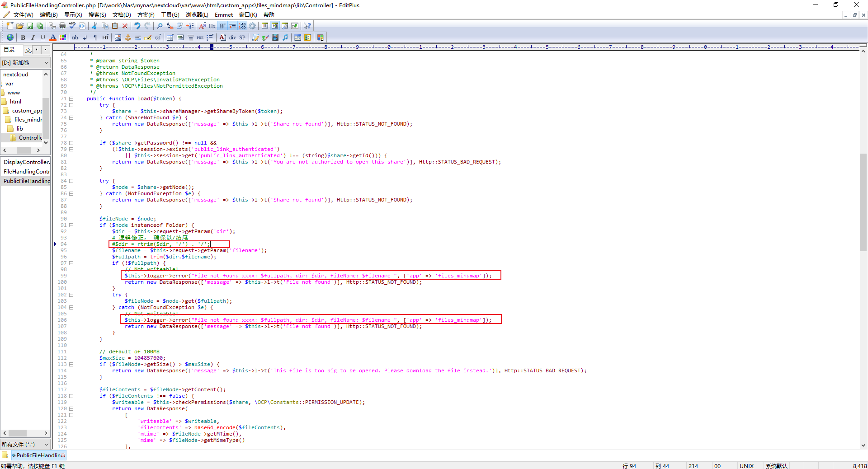868x469 pixels.
Task: Open browser preview with the globe icon
Action: [10, 38]
